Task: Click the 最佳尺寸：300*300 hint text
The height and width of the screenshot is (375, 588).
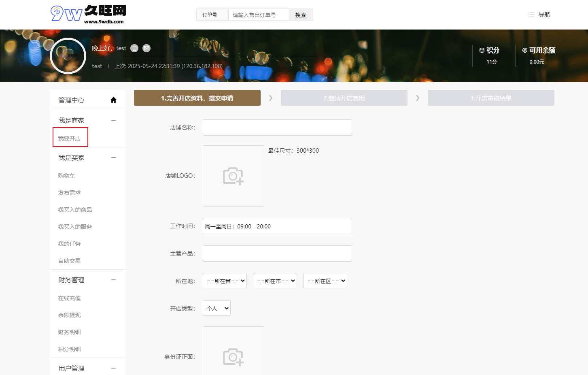Action: [x=293, y=151]
